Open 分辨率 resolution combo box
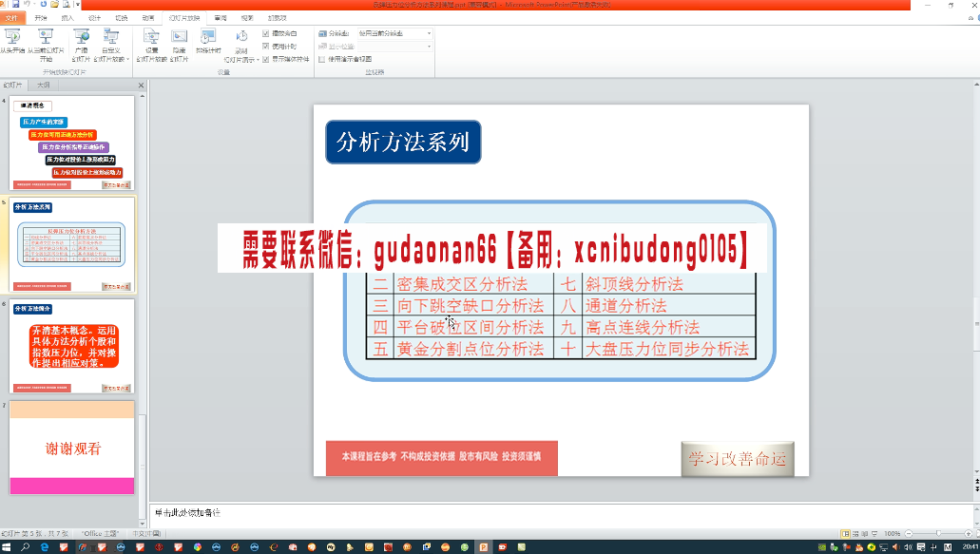Image resolution: width=980 pixels, height=554 pixels. tap(392, 33)
